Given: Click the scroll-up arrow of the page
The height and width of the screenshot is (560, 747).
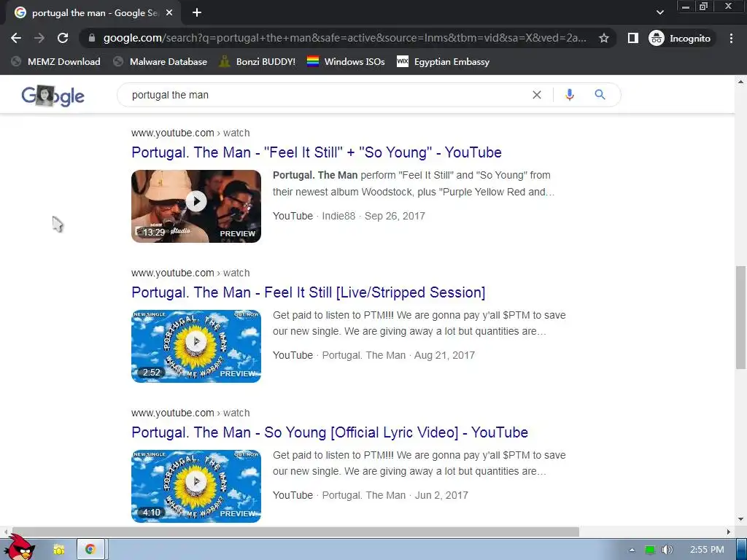Looking at the screenshot, I should 741,82.
